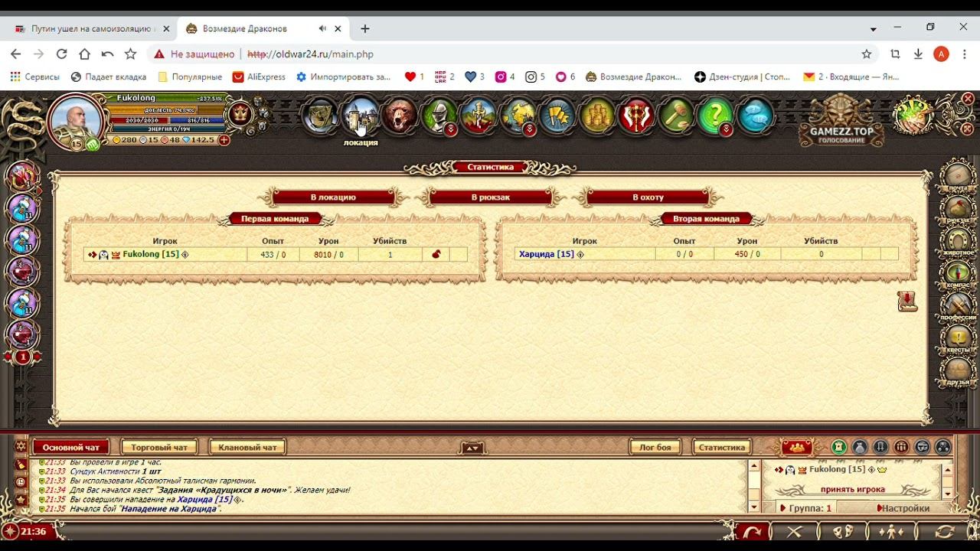Click the save log scroll icon
The width and height of the screenshot is (980, 551).
[907, 301]
